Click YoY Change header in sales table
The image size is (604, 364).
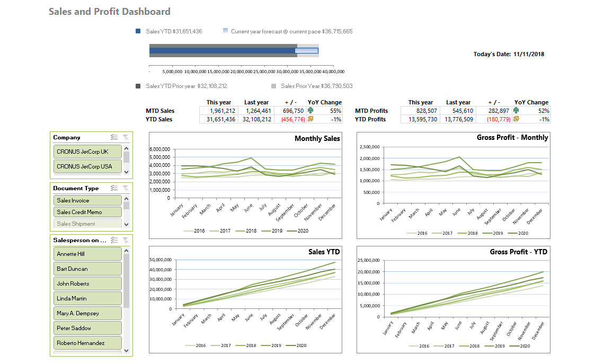[325, 102]
